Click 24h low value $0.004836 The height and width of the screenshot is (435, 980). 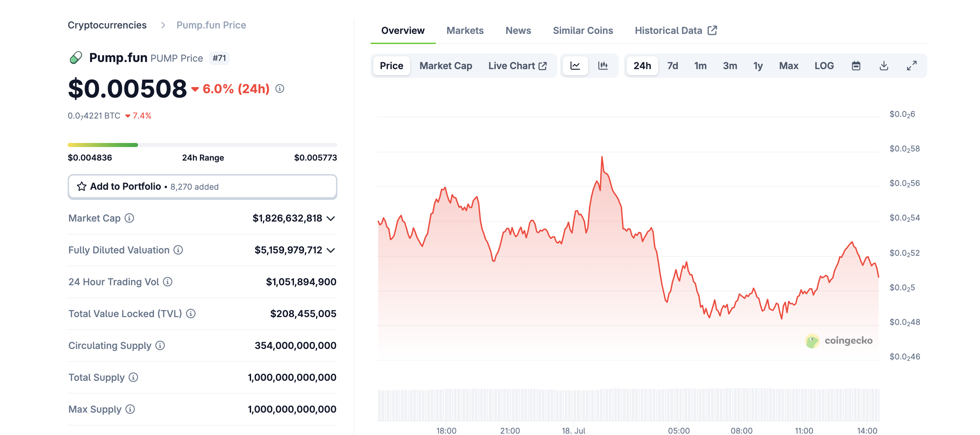[90, 158]
